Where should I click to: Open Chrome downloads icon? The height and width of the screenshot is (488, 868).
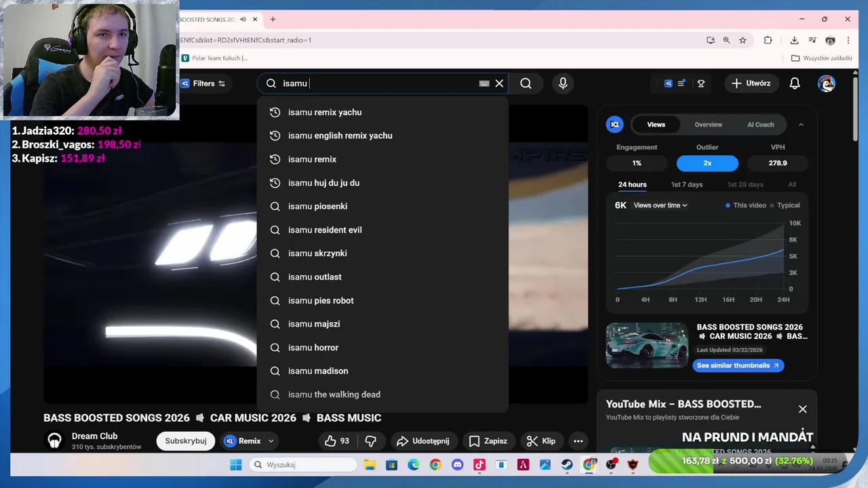point(794,40)
